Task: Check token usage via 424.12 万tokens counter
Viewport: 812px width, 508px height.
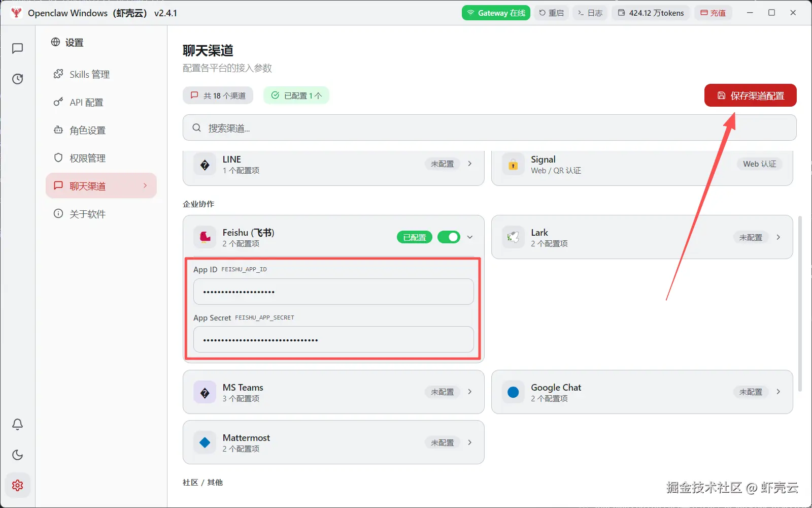Action: point(651,13)
